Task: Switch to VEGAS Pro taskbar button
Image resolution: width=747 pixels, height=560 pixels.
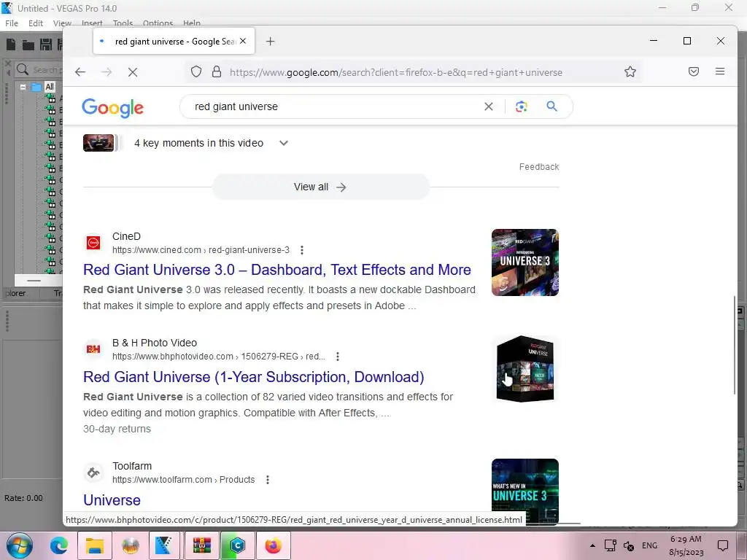Action: pyautogui.click(x=165, y=545)
